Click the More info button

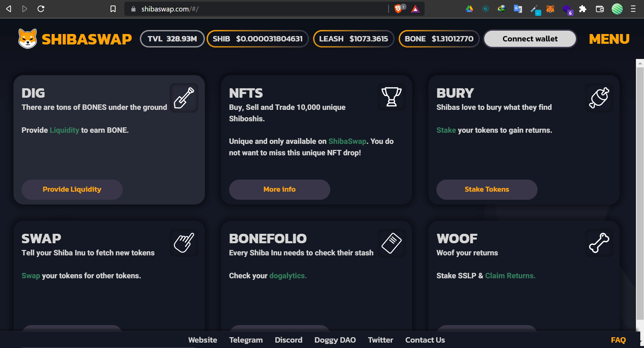click(x=279, y=189)
